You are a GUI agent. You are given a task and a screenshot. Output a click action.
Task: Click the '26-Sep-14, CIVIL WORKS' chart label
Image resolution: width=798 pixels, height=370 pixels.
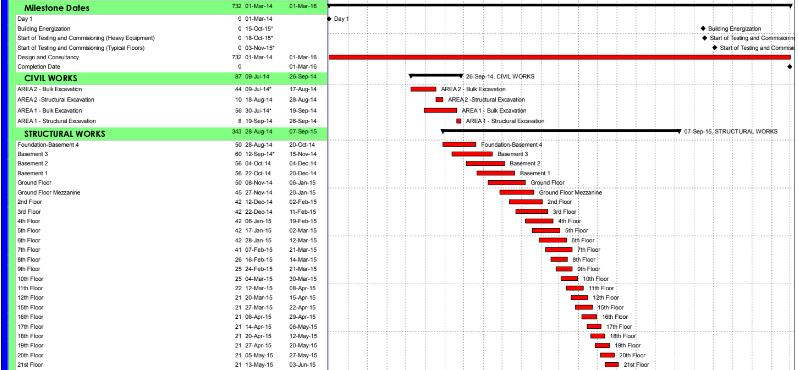click(500, 76)
